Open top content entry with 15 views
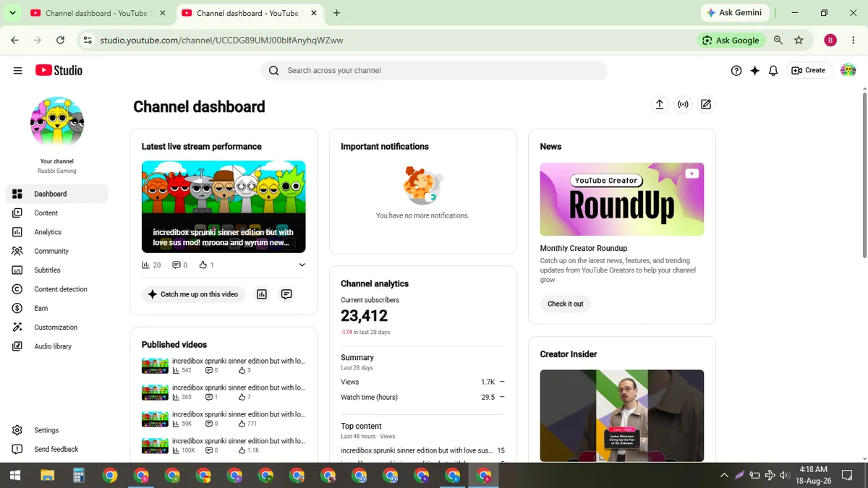The width and height of the screenshot is (868, 488). pos(422,450)
